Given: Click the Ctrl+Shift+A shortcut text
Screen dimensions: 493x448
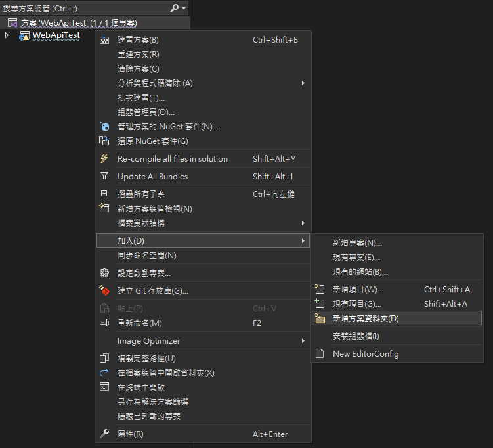Looking at the screenshot, I should (x=447, y=289).
